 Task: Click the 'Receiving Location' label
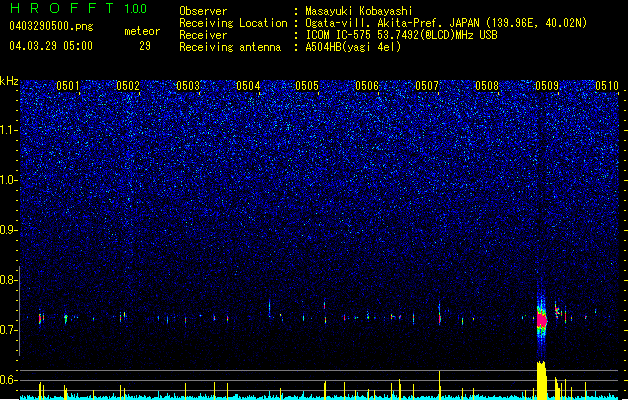[x=233, y=23]
